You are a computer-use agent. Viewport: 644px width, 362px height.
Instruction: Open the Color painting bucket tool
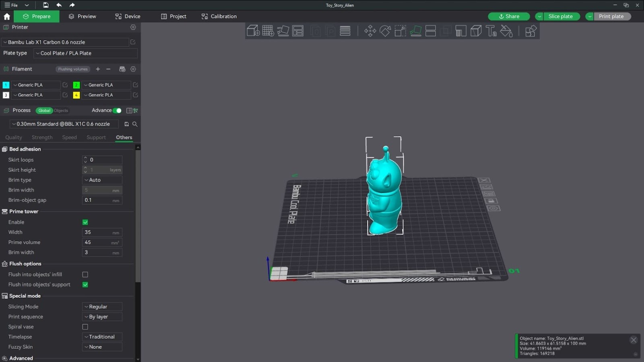506,31
